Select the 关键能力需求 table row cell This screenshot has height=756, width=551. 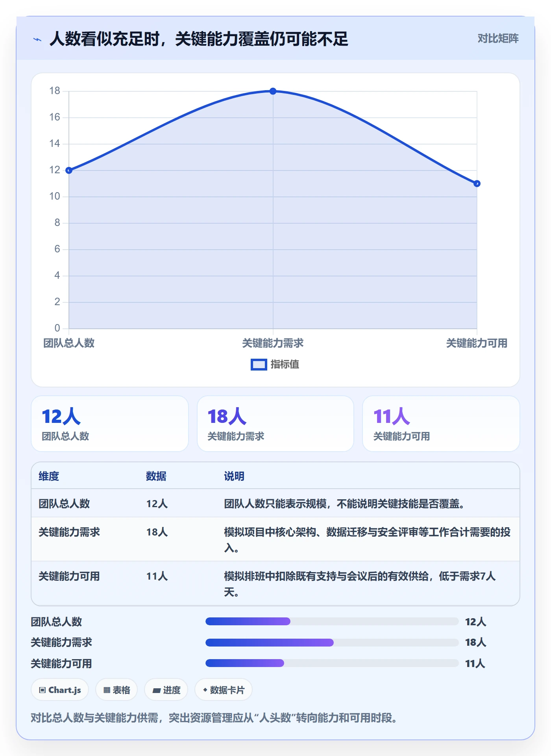coord(69,532)
